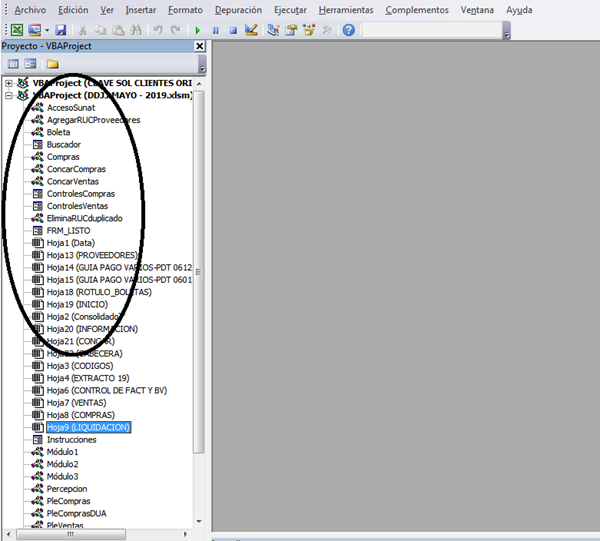This screenshot has width=600, height=541.
Task: Select the EliminaRUCduplicado module
Action: 85,218
